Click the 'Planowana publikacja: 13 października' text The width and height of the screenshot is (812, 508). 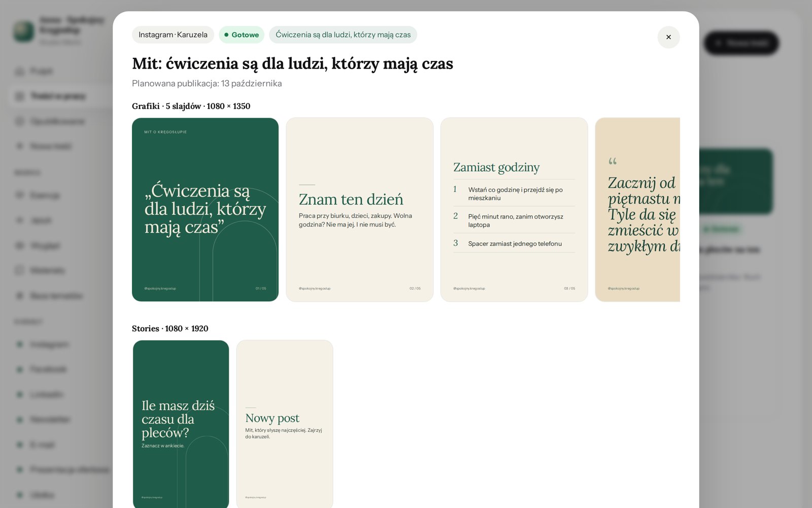pos(207,83)
